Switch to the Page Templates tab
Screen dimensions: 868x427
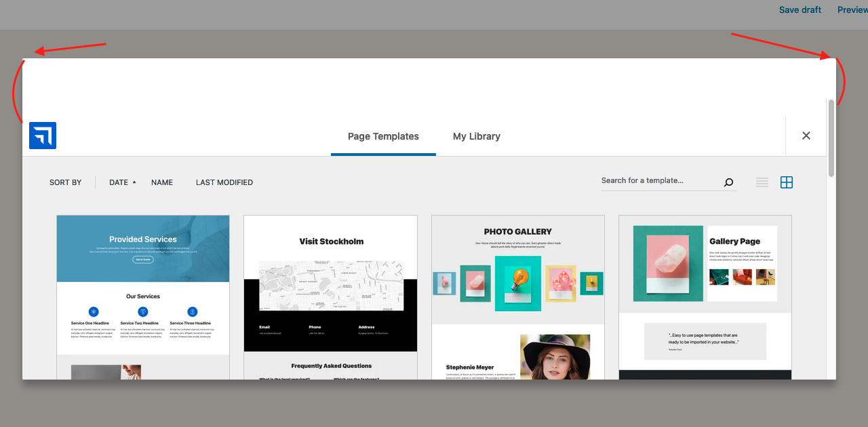pyautogui.click(x=383, y=136)
